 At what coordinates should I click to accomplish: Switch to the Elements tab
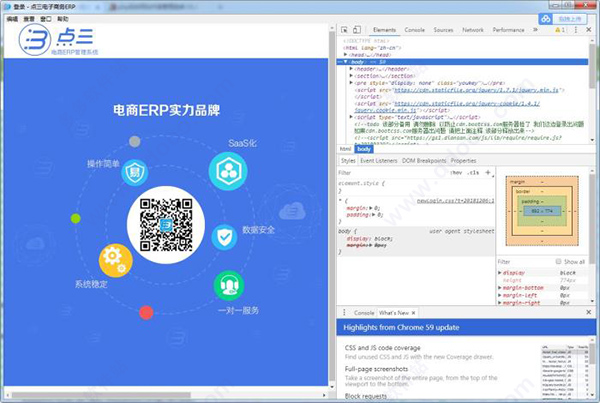[x=384, y=30]
